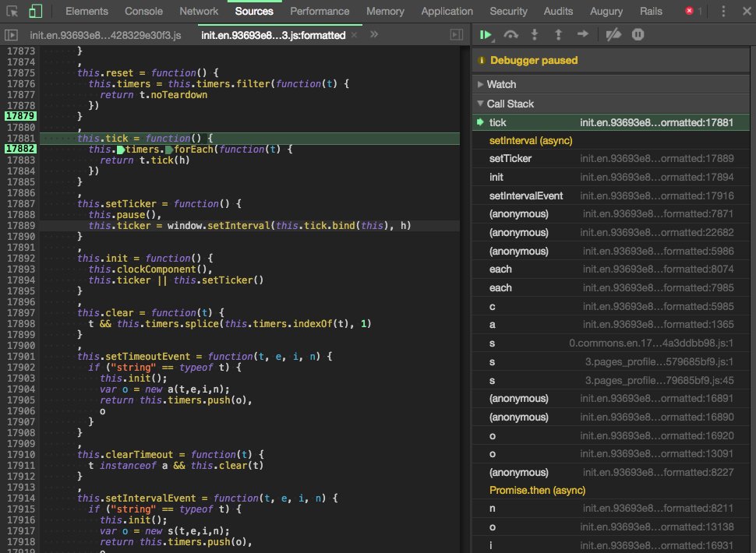Collapse the Call Stack section
The image size is (756, 553).
click(510, 104)
